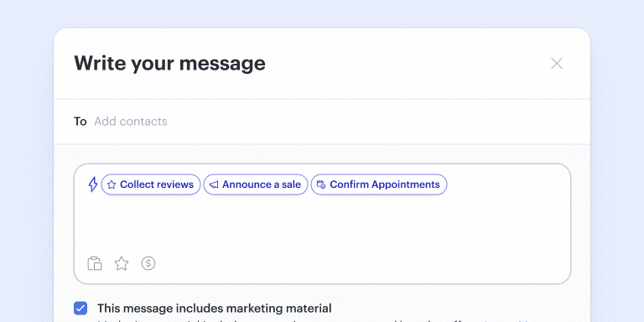Click the Add contacts field

[x=131, y=122]
